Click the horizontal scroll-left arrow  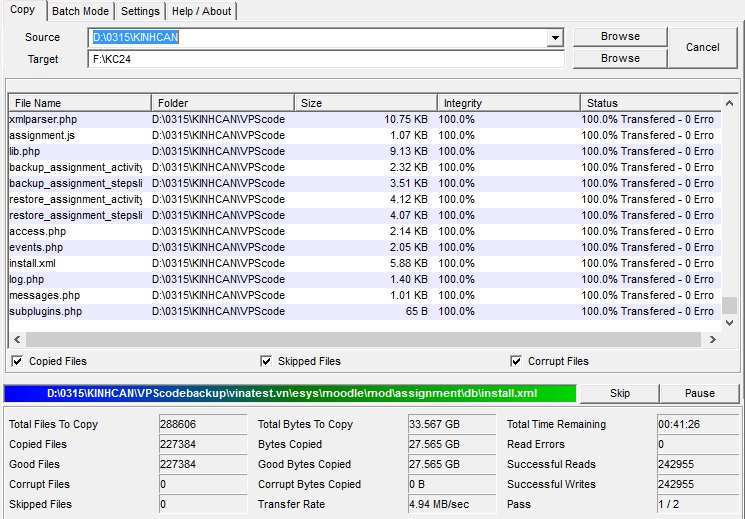click(16, 340)
